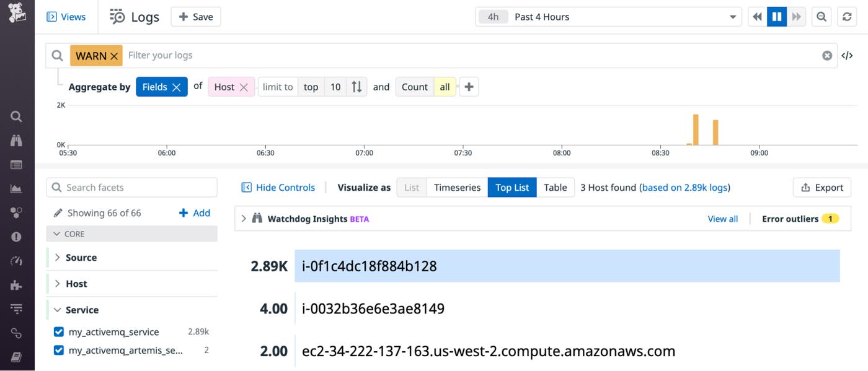Switch visualization to the Timeseries tab
This screenshot has width=868, height=371.
coord(457,187)
